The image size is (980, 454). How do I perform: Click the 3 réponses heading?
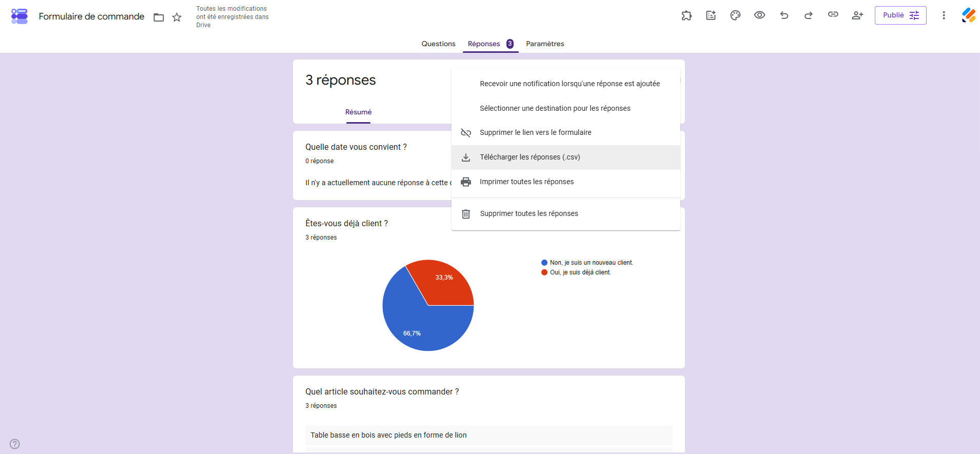pos(341,80)
